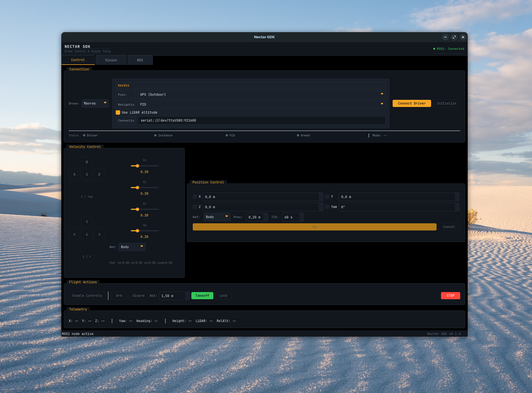Maximize the Nectar SDK window
532x393 pixels.
tap(454, 37)
